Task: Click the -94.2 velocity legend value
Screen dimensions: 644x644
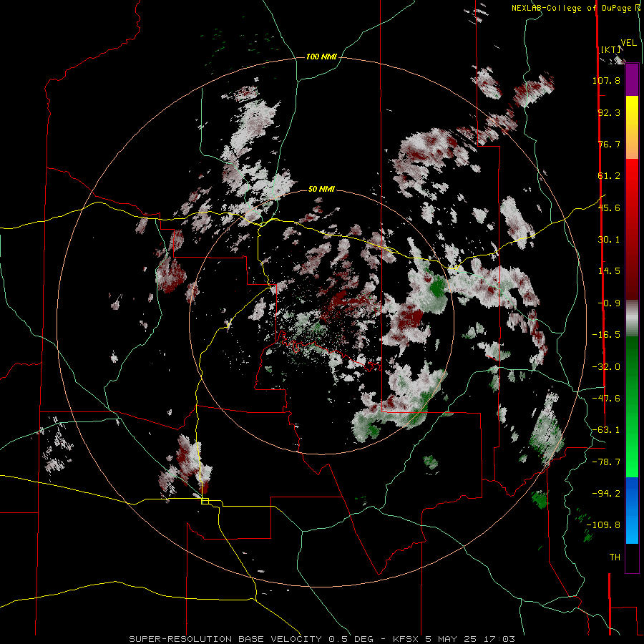Action: (606, 494)
